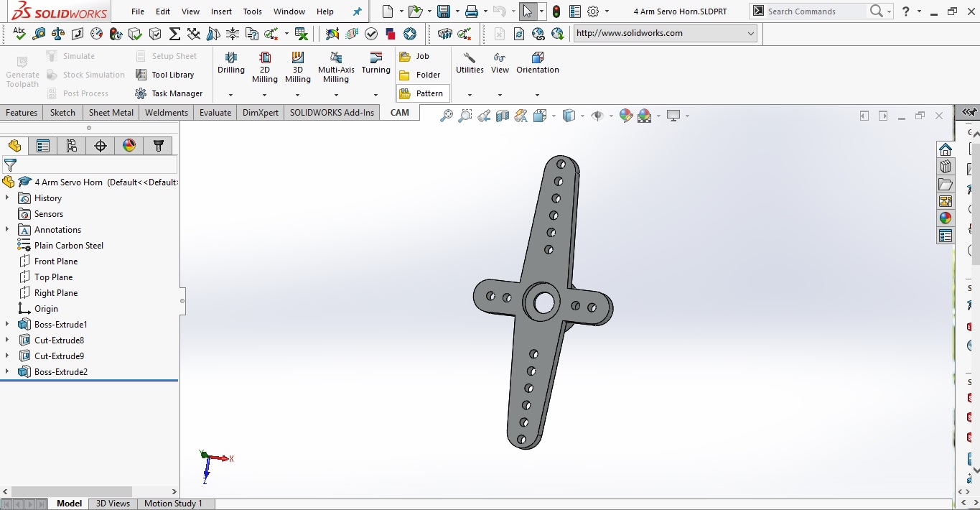The height and width of the screenshot is (510, 980).
Task: Click the Check checkmark circle icon
Action: coord(371,34)
